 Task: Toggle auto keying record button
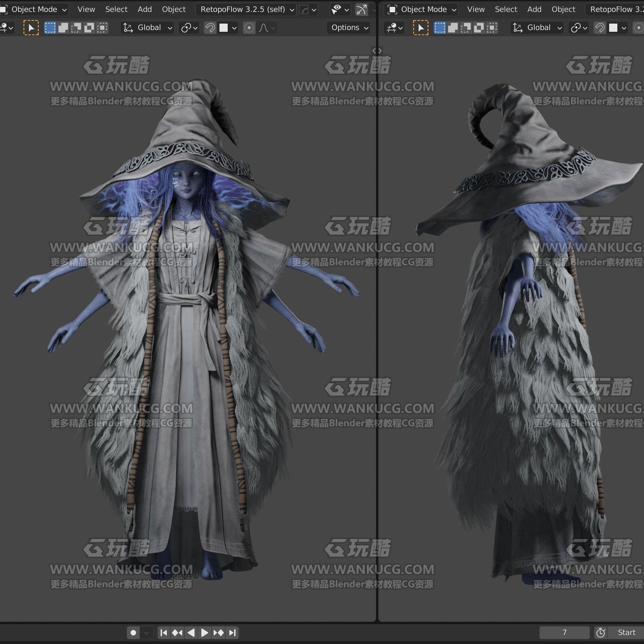pos(133,633)
